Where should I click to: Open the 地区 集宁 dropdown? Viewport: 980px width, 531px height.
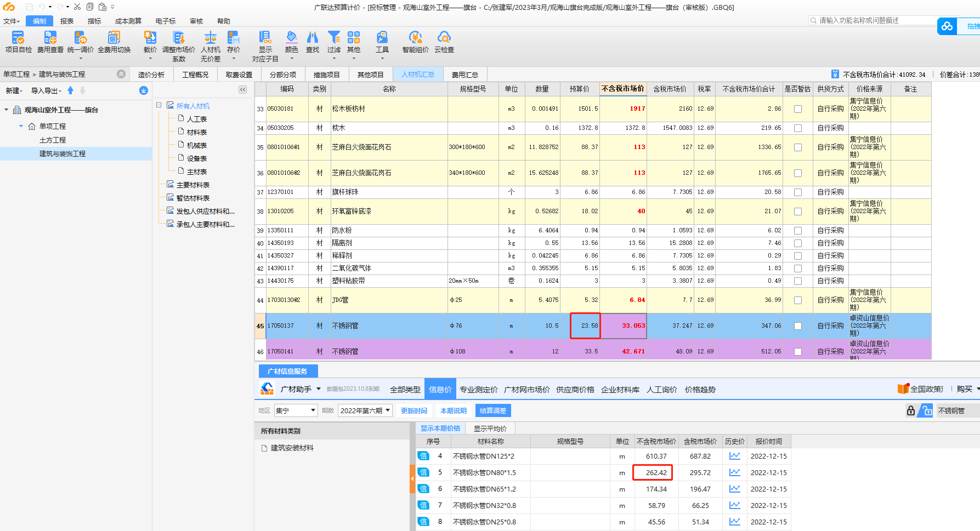click(296, 410)
